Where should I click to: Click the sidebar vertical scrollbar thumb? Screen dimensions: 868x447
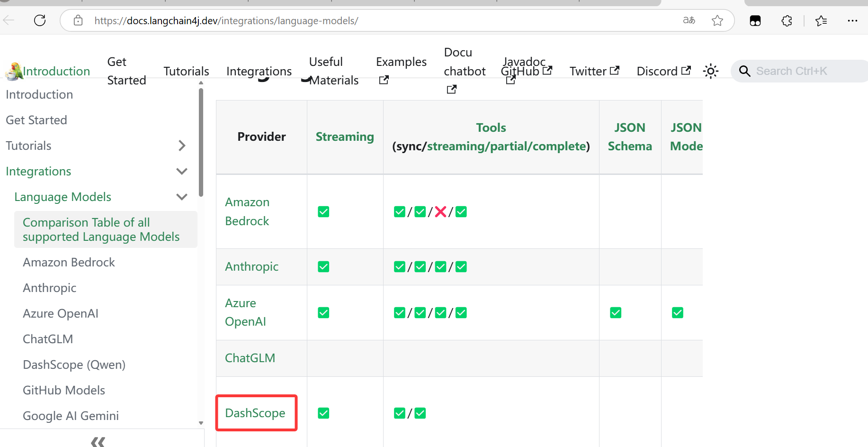pos(201,142)
